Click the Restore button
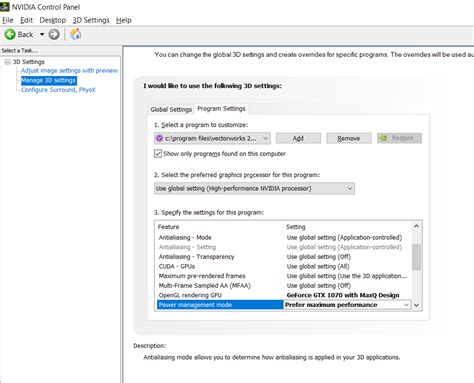Image resolution: width=474 pixels, height=383 pixels. click(x=399, y=138)
